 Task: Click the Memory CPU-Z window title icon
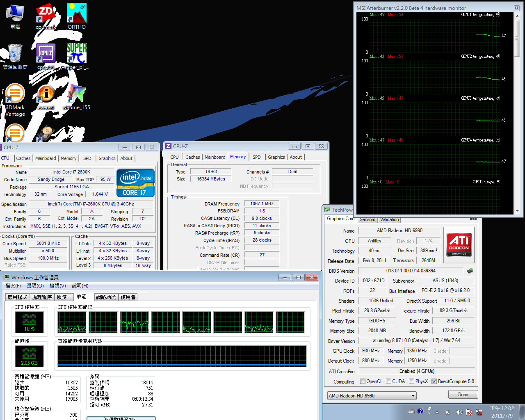[x=168, y=146]
